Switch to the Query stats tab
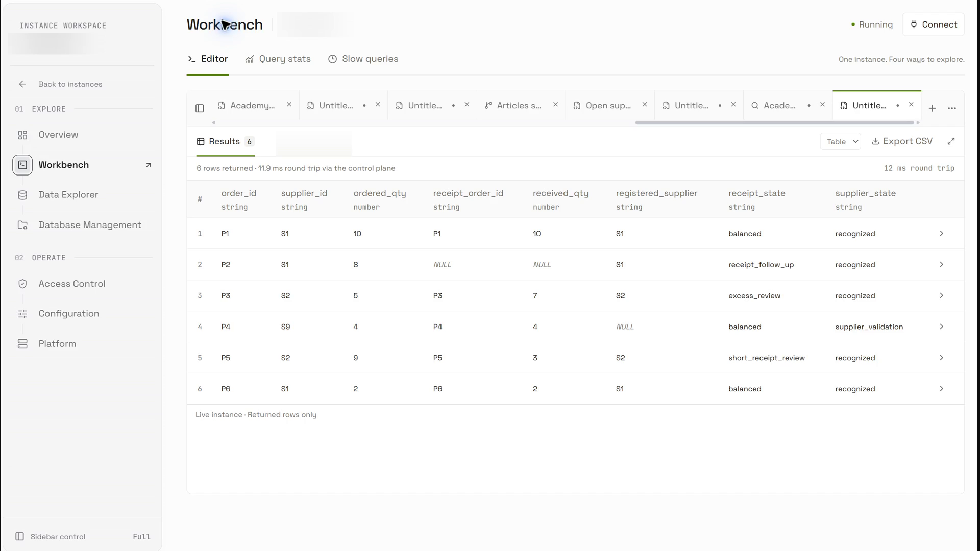 point(278,59)
